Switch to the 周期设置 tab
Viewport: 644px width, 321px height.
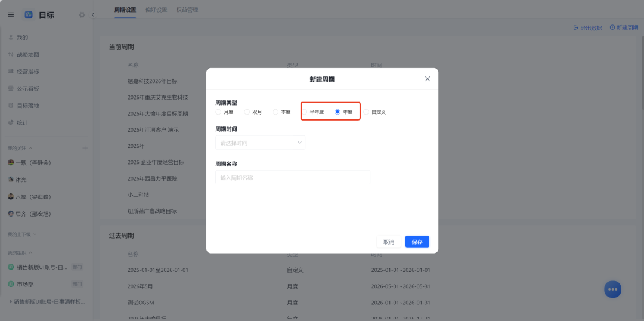pyautogui.click(x=125, y=10)
